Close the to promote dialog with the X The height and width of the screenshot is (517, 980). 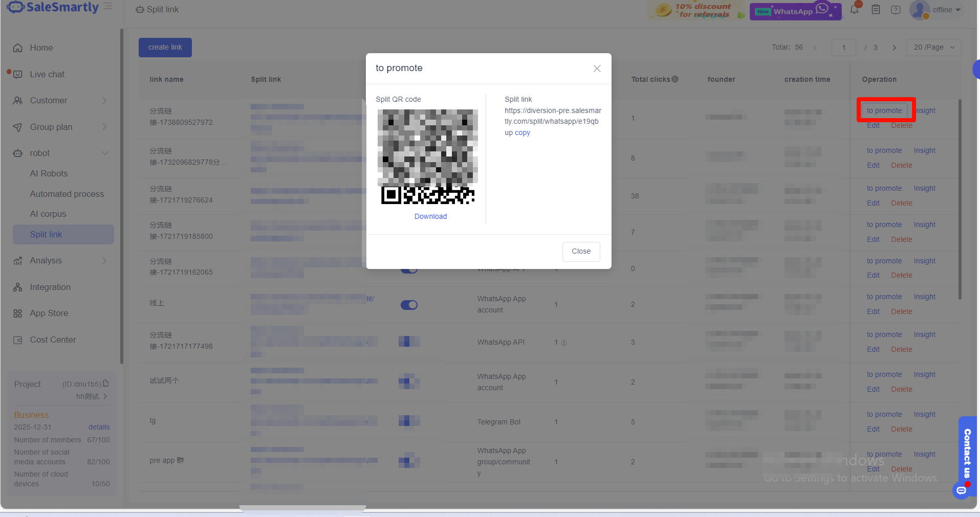coord(597,69)
